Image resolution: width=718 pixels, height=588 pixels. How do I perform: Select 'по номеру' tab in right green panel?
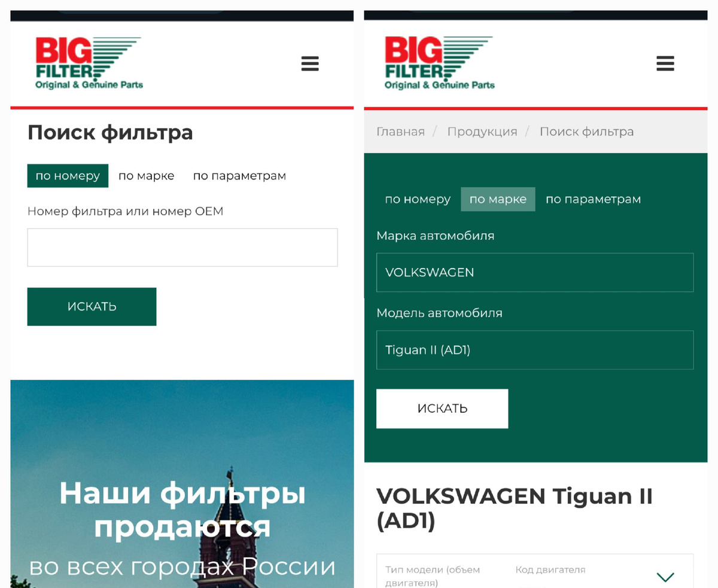click(418, 199)
